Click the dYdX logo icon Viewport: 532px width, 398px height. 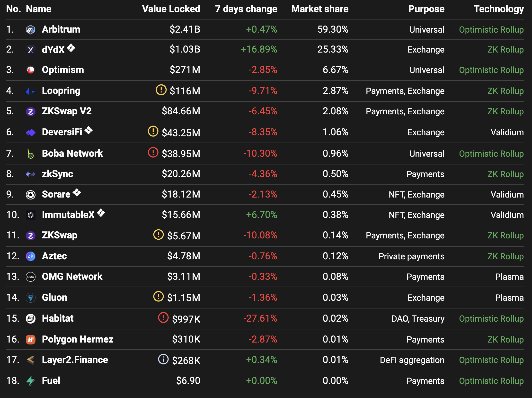[x=30, y=50]
